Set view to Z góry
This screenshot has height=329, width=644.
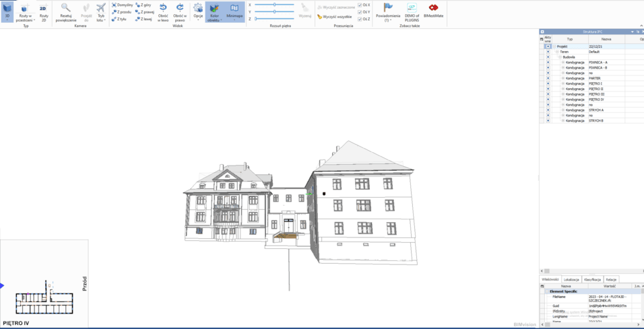click(x=143, y=5)
